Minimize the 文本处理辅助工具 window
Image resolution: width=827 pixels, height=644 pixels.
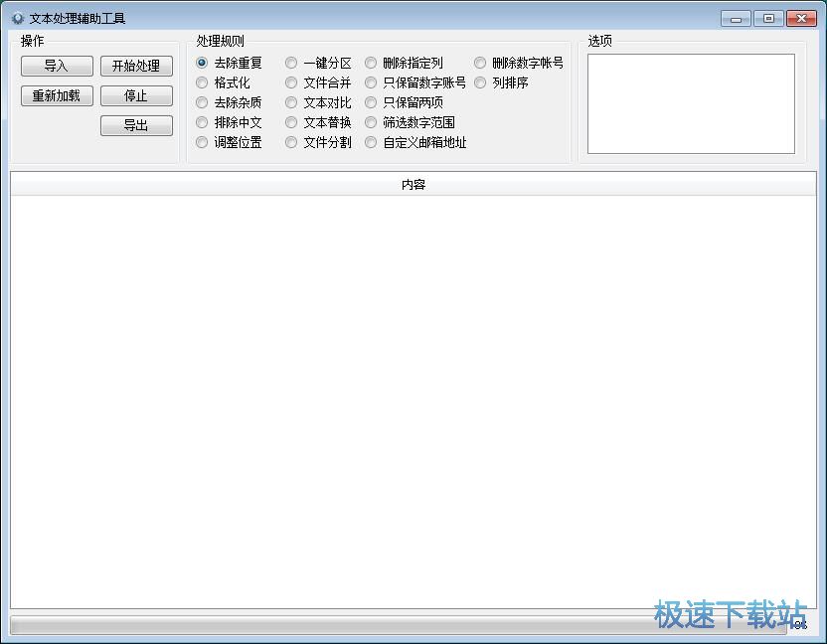[x=736, y=19]
